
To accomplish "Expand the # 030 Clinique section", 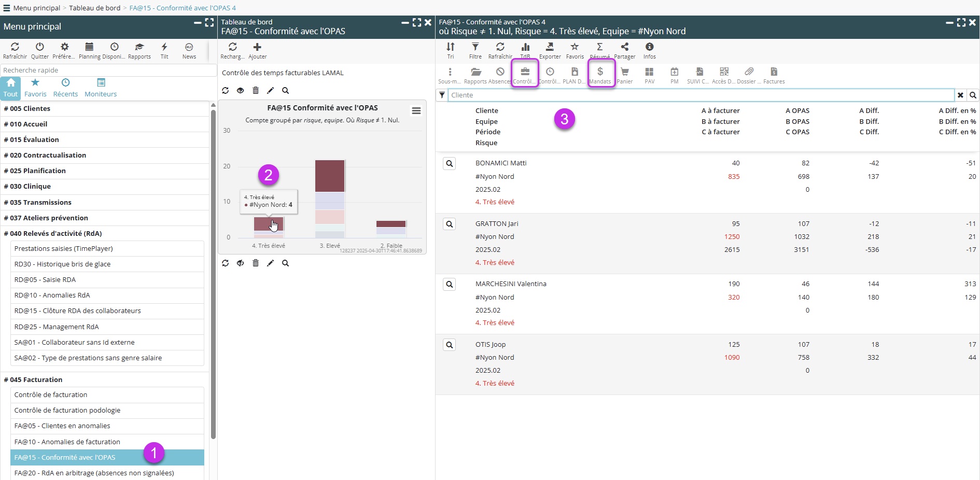I will 30,187.
